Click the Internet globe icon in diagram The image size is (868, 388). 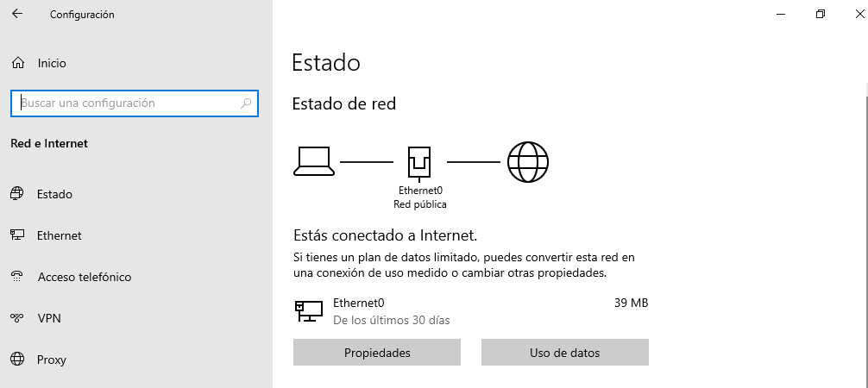528,161
